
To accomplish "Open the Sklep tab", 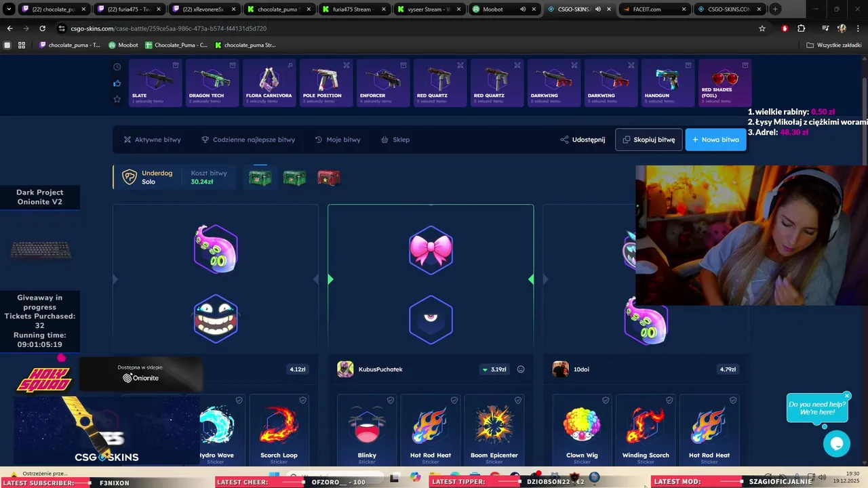I will (395, 140).
